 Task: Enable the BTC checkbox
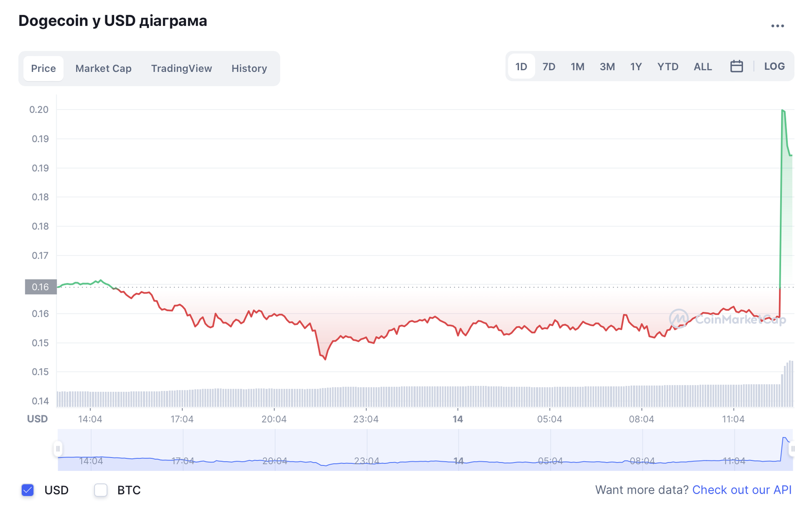(101, 490)
